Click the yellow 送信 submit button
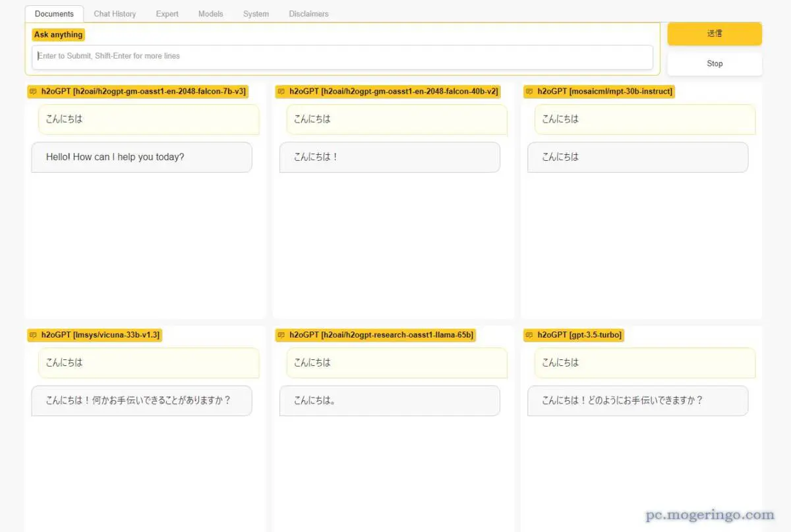Screen dimensions: 791x532 tap(715, 34)
